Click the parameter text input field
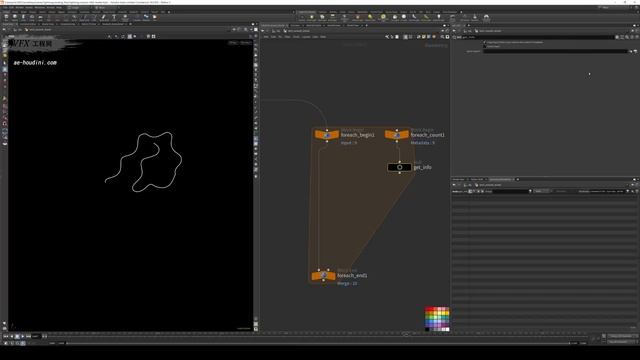The height and width of the screenshot is (360, 640). tap(556, 51)
